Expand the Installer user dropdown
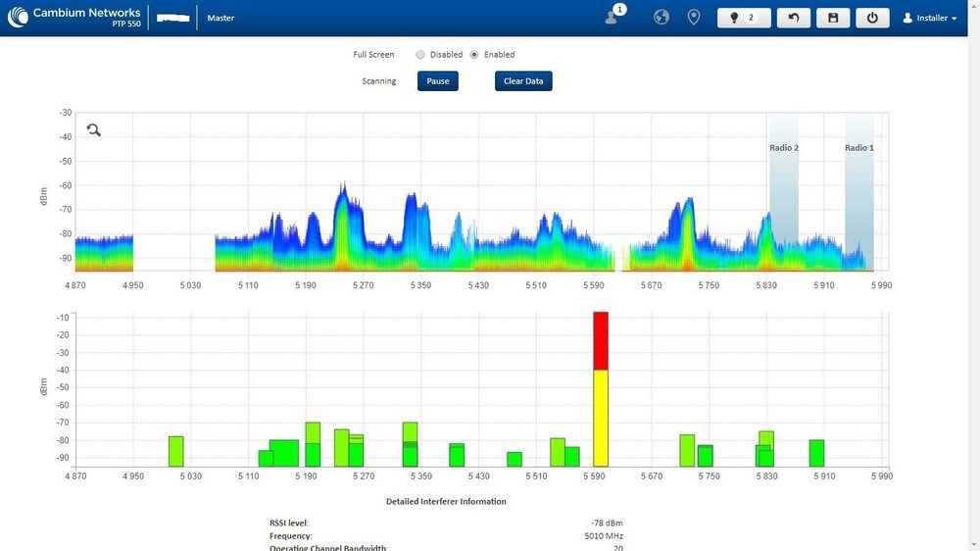This screenshot has height=551, width=980. point(929,18)
